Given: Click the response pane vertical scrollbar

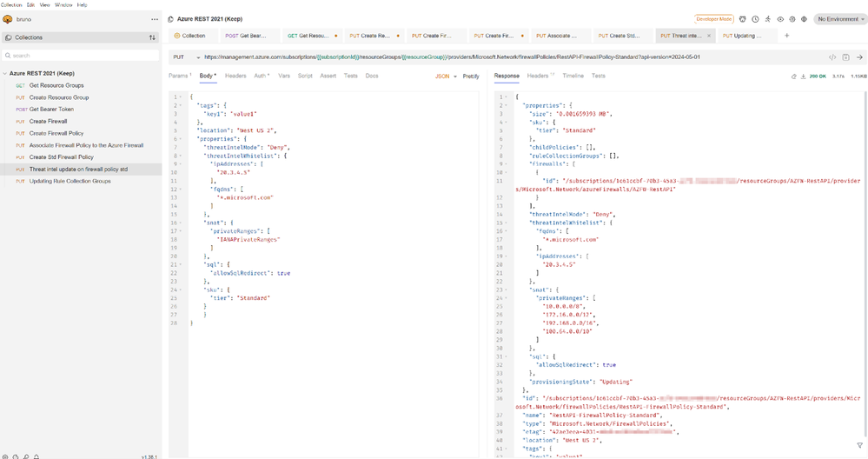Looking at the screenshot, I should tap(865, 263).
